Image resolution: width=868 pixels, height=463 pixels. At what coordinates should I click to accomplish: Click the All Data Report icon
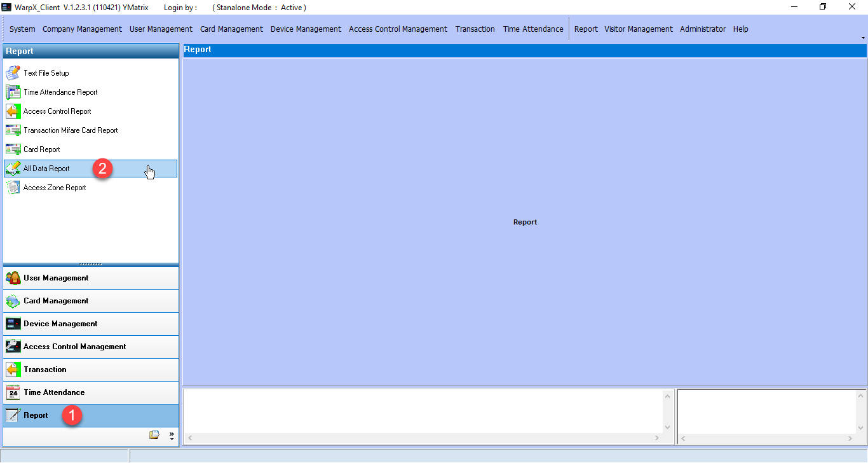[x=13, y=168]
